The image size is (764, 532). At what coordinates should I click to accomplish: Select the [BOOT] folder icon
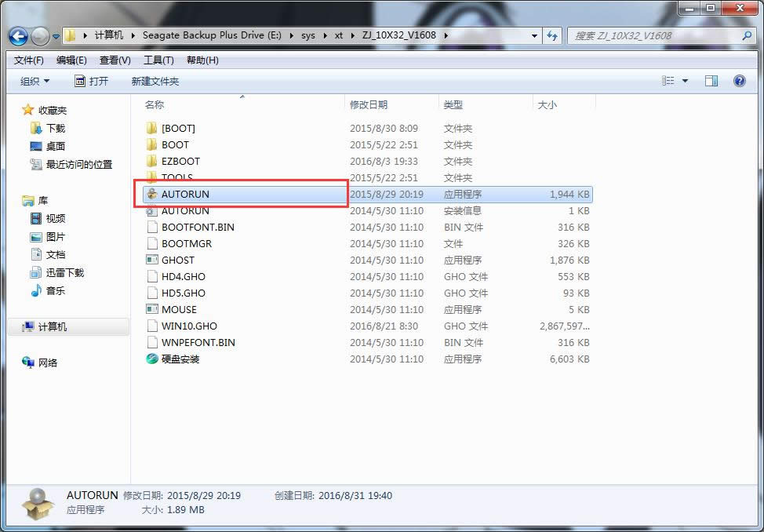point(152,128)
